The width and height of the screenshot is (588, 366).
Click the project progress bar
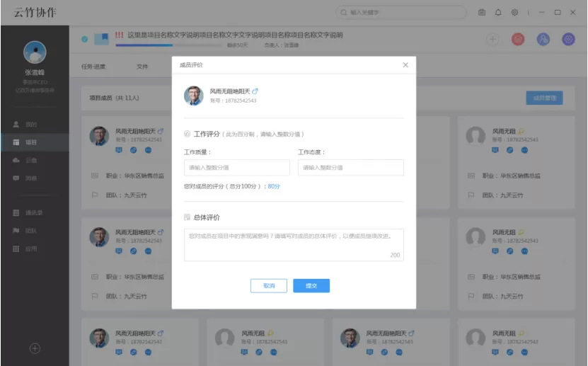(x=168, y=45)
